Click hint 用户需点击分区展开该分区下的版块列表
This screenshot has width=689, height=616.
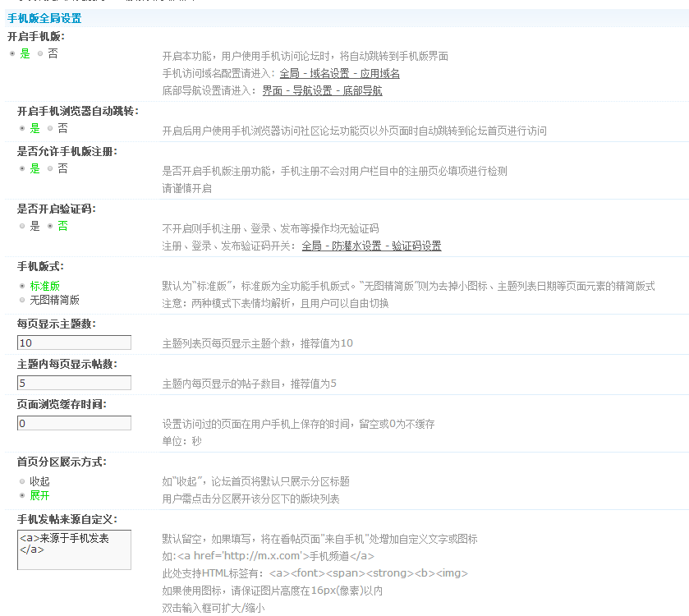tap(251, 499)
